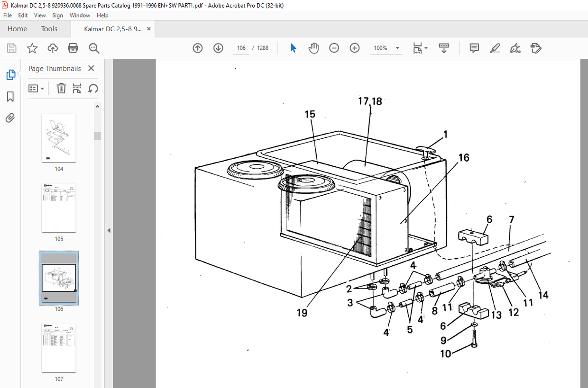This screenshot has width=588, height=388.
Task: Open the Comment tool
Action: [474, 48]
